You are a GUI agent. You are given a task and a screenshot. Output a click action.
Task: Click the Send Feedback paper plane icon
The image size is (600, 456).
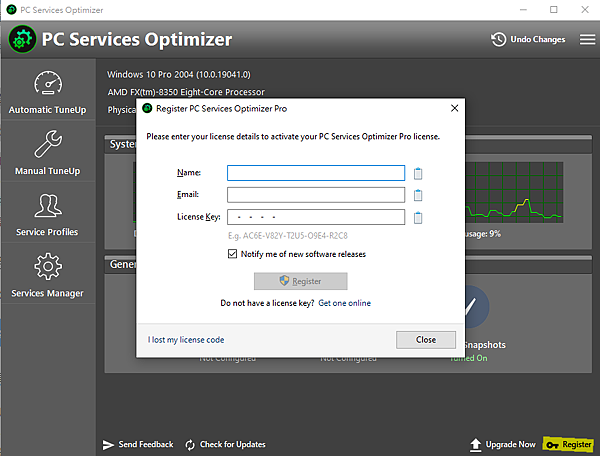(108, 445)
